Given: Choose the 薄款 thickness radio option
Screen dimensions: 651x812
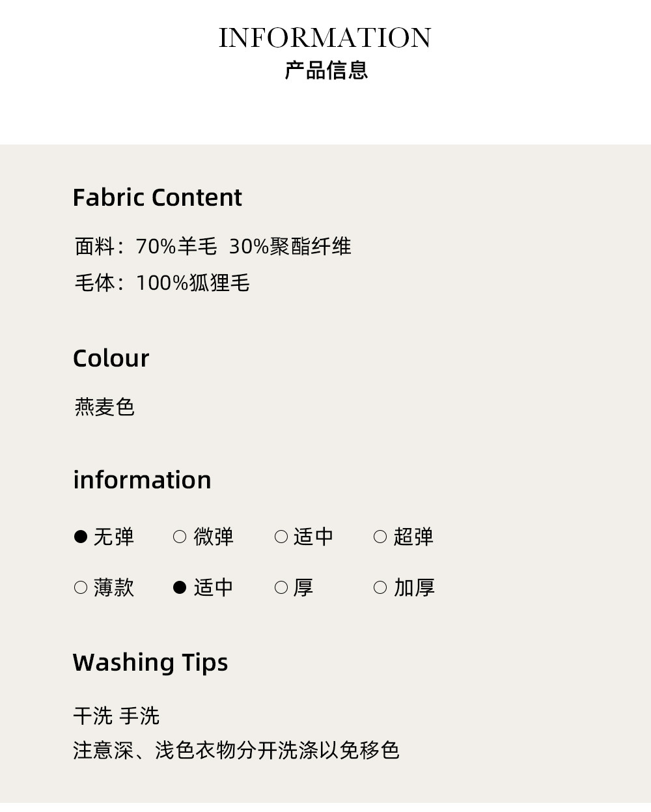Looking at the screenshot, I should pyautogui.click(x=81, y=587).
